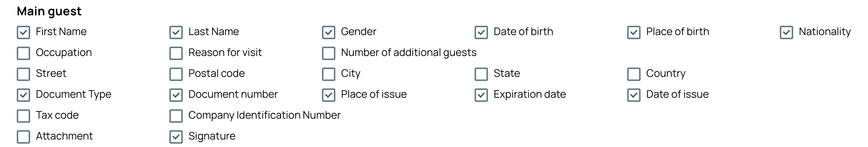Enable the Tax code checkbox
868x147 pixels.
23,116
